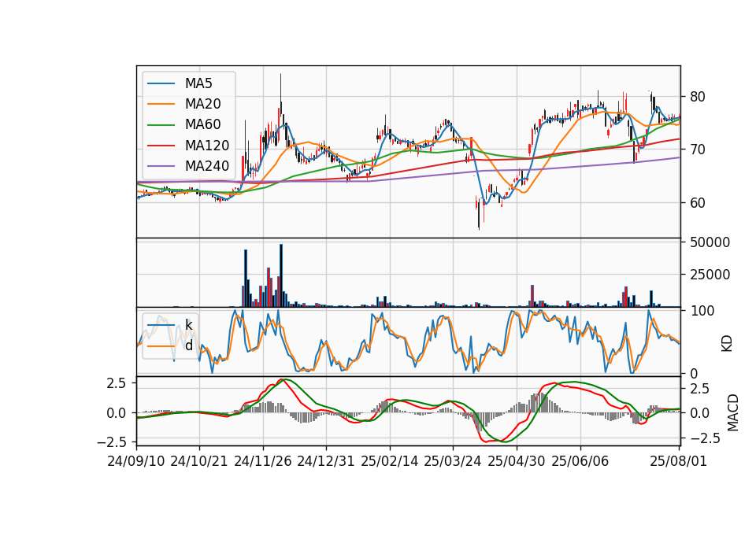Click the tallest volume bar near 24/11/26
756x543 pixels.
pos(281,275)
